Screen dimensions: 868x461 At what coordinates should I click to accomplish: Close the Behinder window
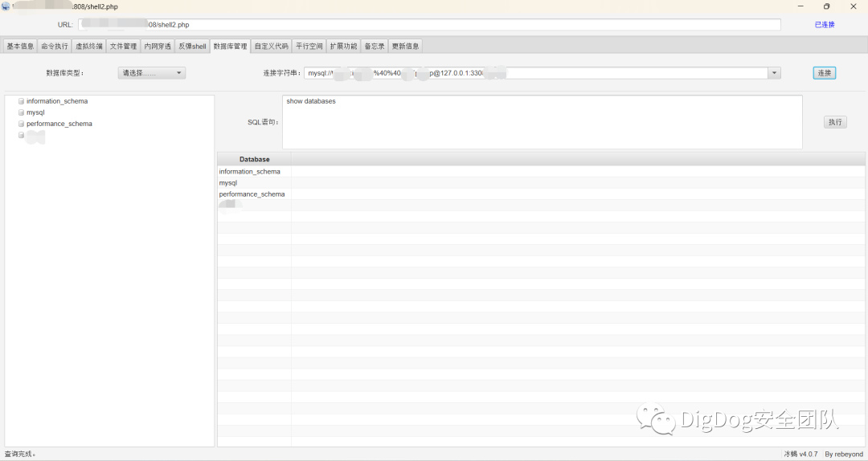click(x=853, y=6)
